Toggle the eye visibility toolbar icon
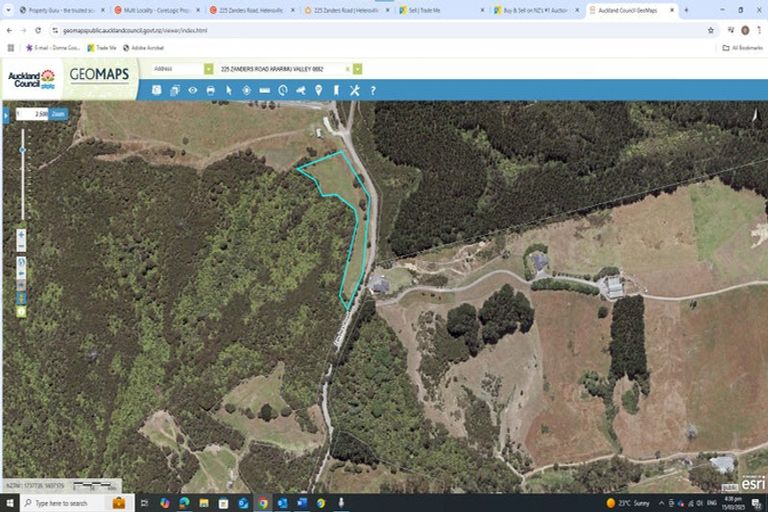Image resolution: width=768 pixels, height=512 pixels. (x=192, y=90)
